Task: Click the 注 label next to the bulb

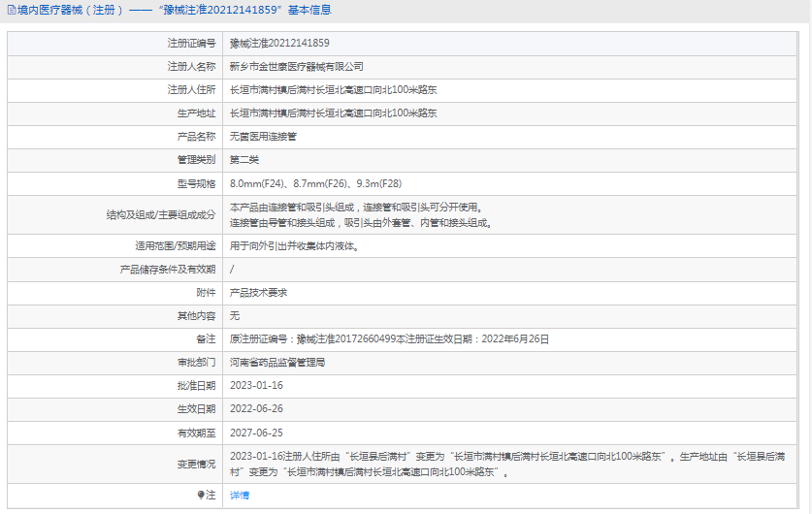Action: 211,496
